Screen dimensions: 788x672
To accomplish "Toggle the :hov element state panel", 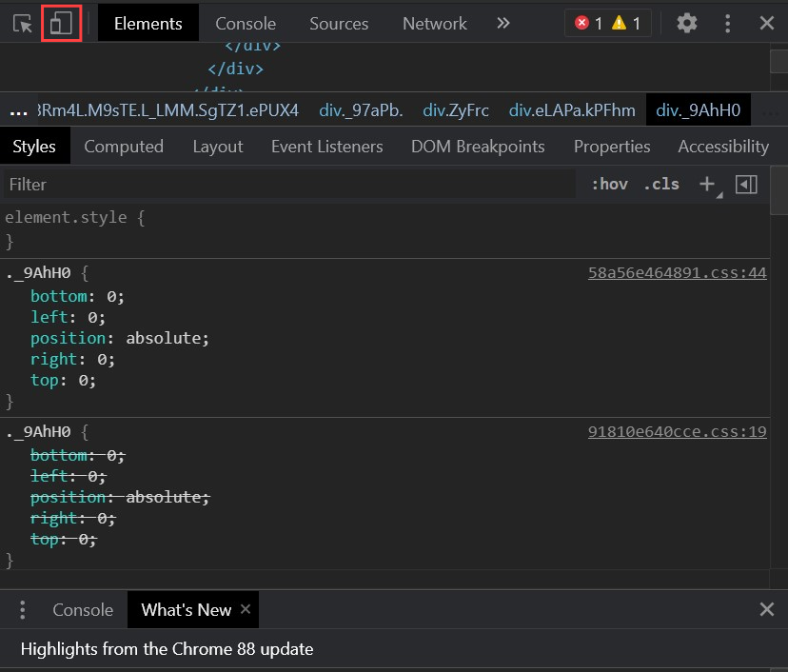I will (609, 185).
